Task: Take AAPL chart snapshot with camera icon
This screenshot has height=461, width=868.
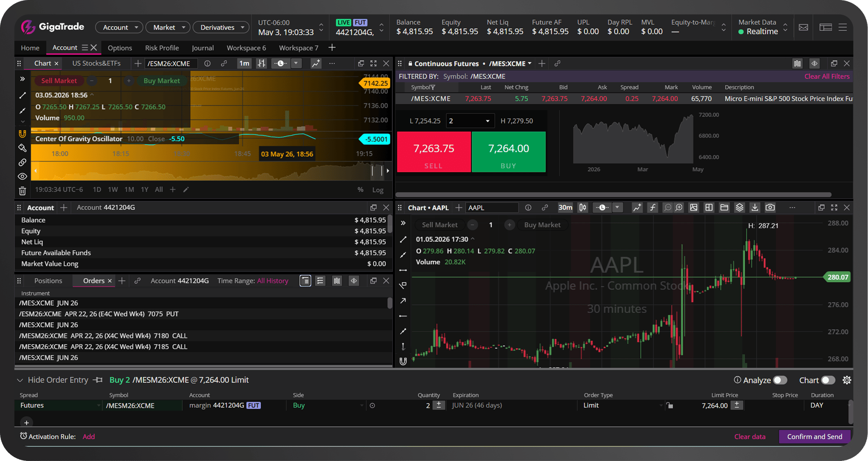Action: click(770, 207)
